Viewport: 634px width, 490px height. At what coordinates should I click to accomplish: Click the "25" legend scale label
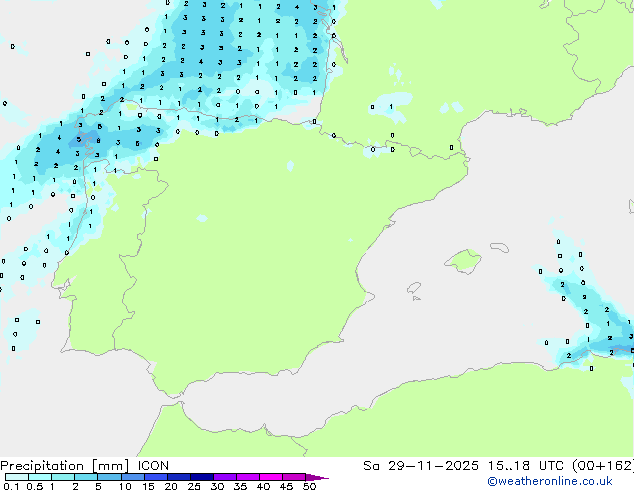click(194, 486)
